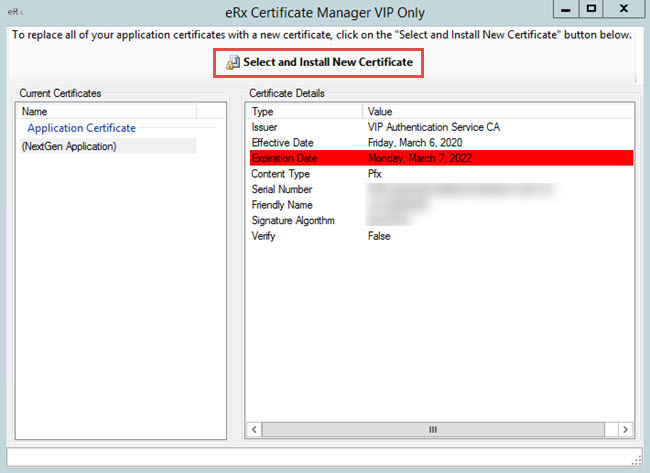Click horizontal scrollbar left arrow
This screenshot has width=650, height=473.
[254, 429]
